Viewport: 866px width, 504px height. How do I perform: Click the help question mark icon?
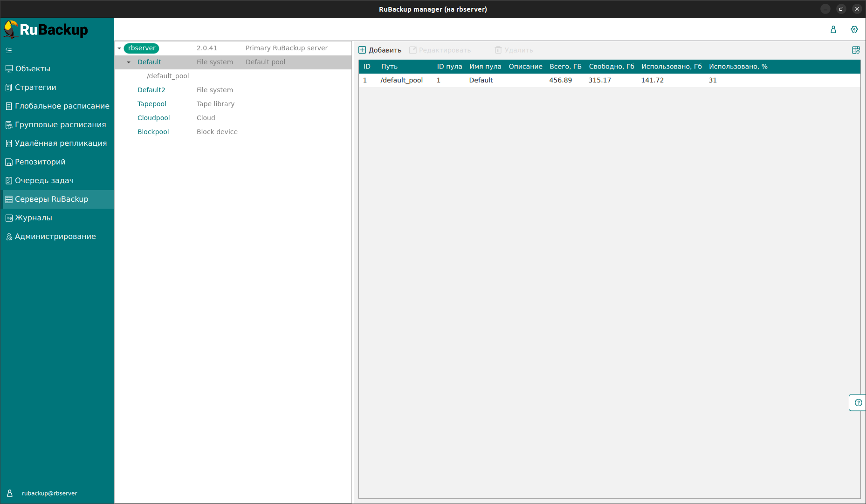(x=858, y=402)
